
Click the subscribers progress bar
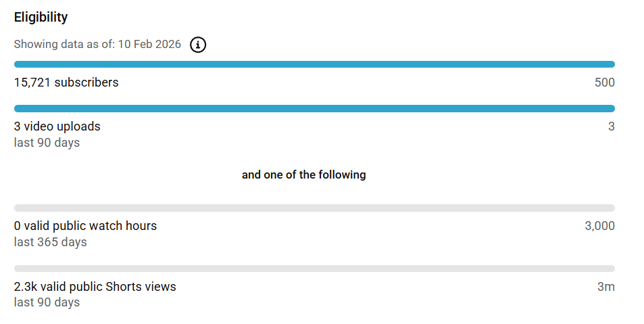pyautogui.click(x=314, y=64)
